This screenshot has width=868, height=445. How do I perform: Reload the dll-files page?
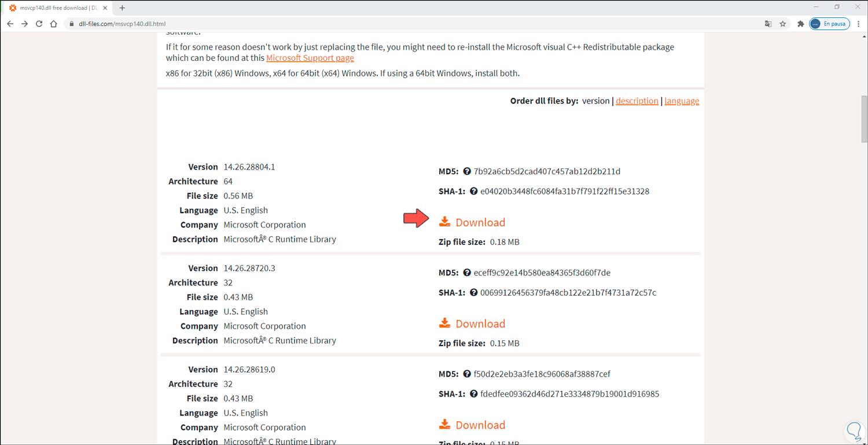click(x=39, y=24)
